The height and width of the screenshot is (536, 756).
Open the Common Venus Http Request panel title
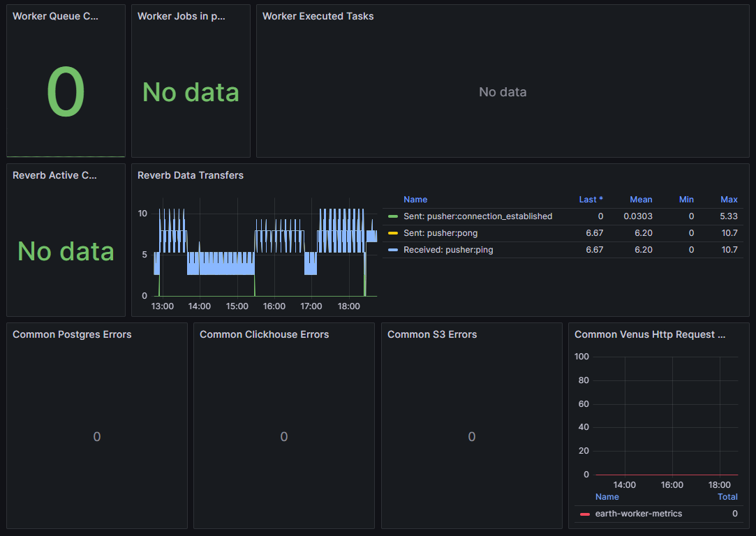point(649,334)
